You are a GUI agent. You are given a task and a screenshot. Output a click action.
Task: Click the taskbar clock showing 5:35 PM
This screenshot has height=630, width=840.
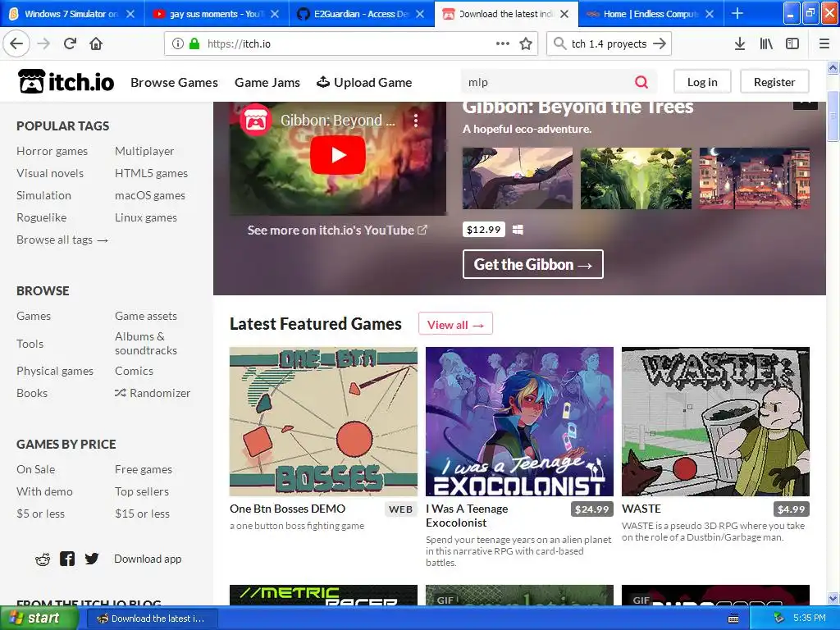click(809, 619)
